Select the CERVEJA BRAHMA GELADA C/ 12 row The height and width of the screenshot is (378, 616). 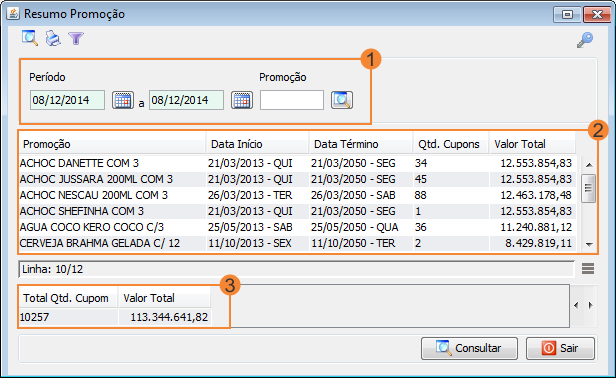(297, 243)
